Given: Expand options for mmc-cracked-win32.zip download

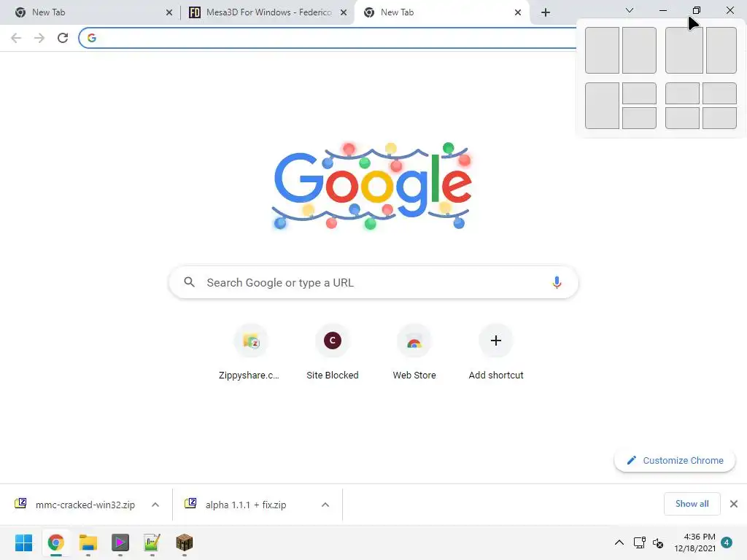Looking at the screenshot, I should click(x=155, y=505).
